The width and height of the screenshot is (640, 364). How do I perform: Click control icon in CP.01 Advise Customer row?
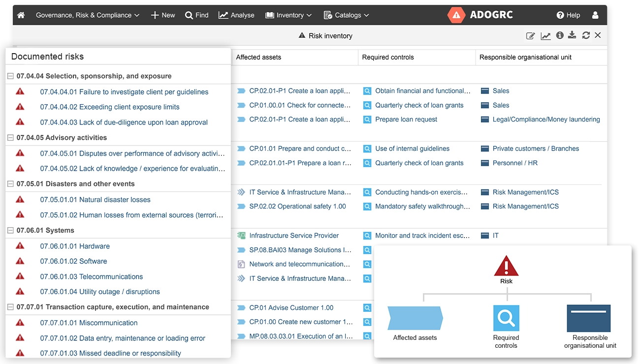pos(367,308)
